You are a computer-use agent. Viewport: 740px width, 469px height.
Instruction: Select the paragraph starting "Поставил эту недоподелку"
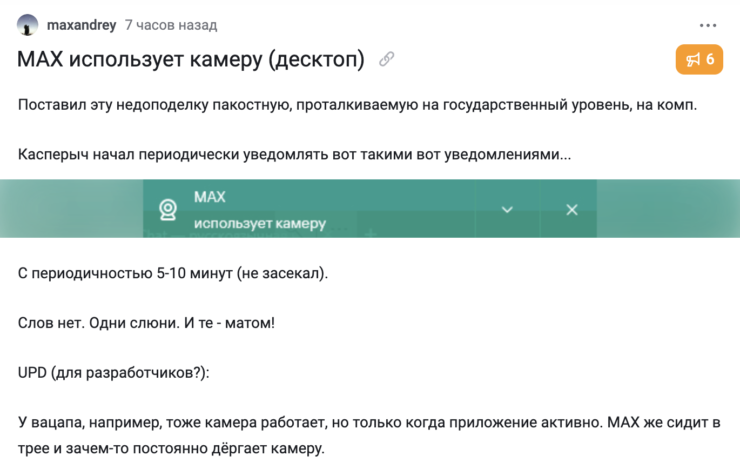(357, 105)
